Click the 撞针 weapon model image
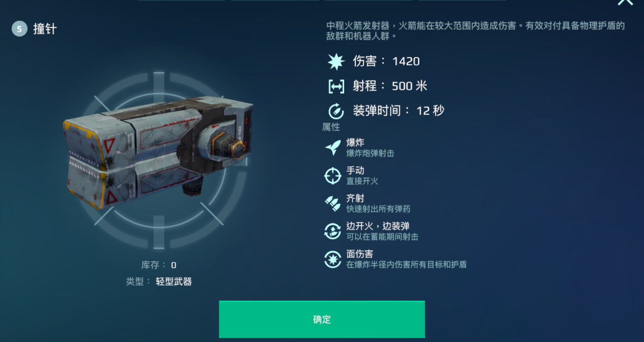The image size is (644, 342). 158,153
